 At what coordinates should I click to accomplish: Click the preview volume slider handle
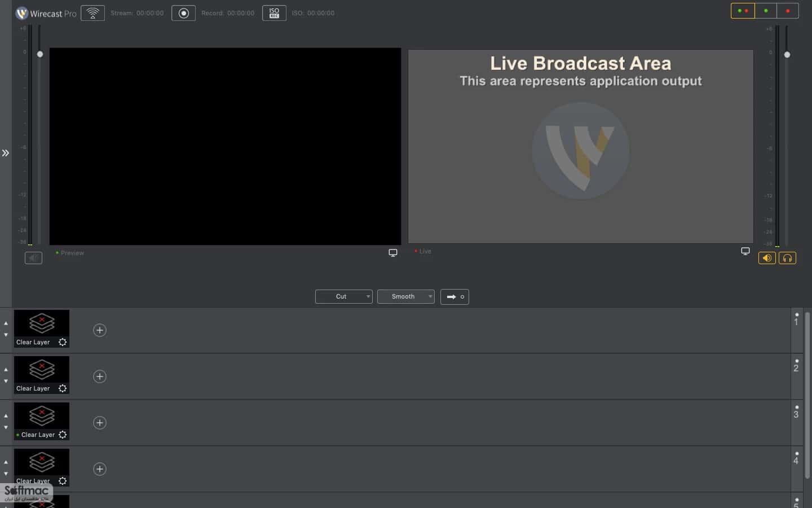(40, 54)
